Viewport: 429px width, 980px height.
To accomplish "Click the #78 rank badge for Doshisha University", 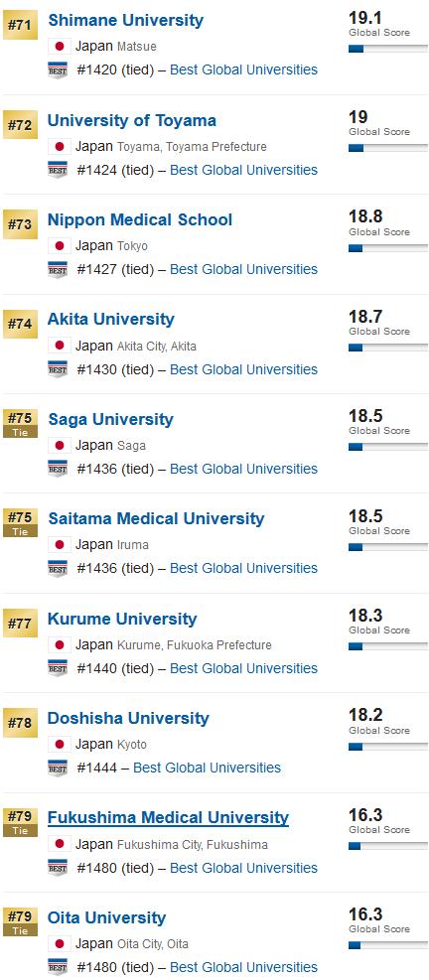I will click(20, 723).
